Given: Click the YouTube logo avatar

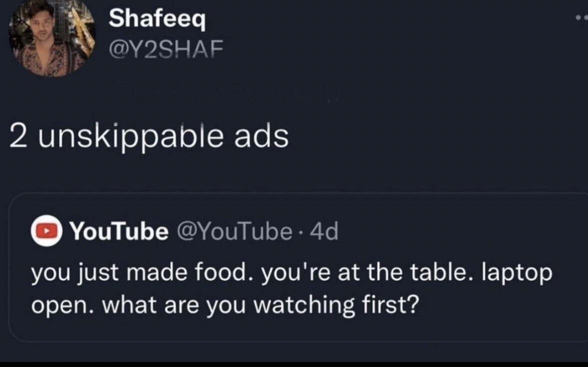Looking at the screenshot, I should (46, 232).
